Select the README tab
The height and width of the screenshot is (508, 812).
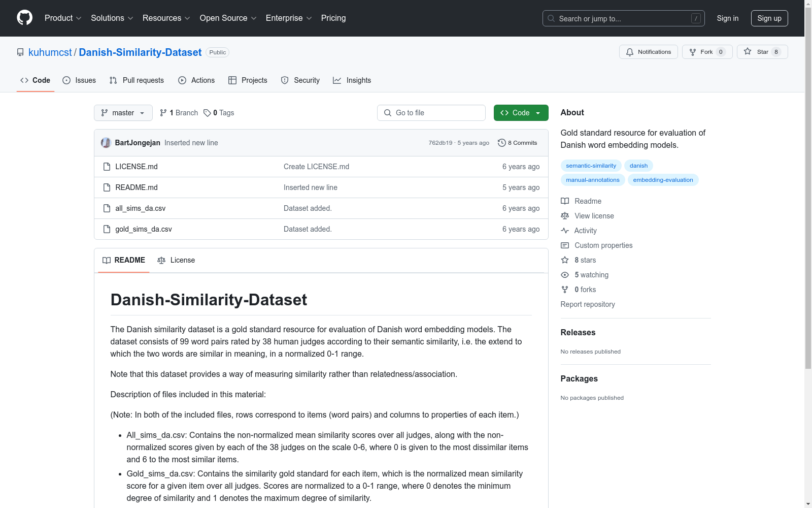124,260
